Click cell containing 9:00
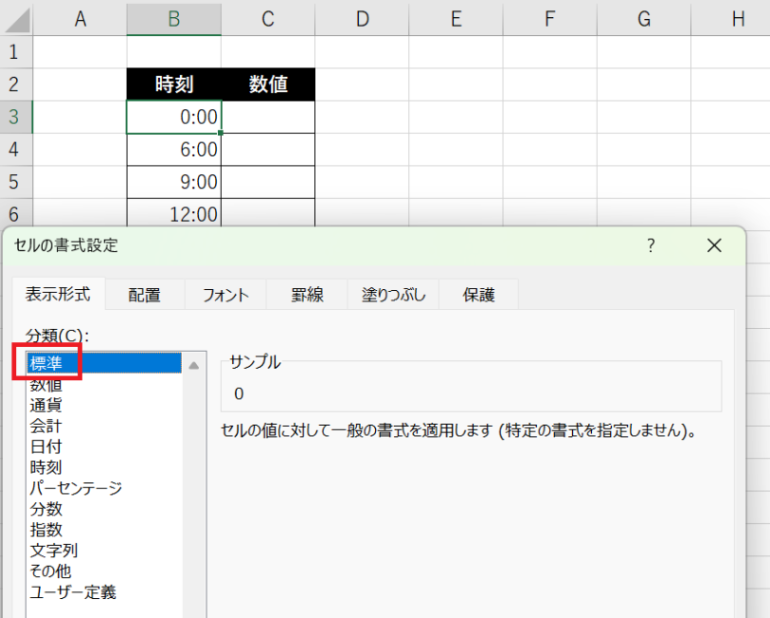The height and width of the screenshot is (618, 770). (174, 182)
